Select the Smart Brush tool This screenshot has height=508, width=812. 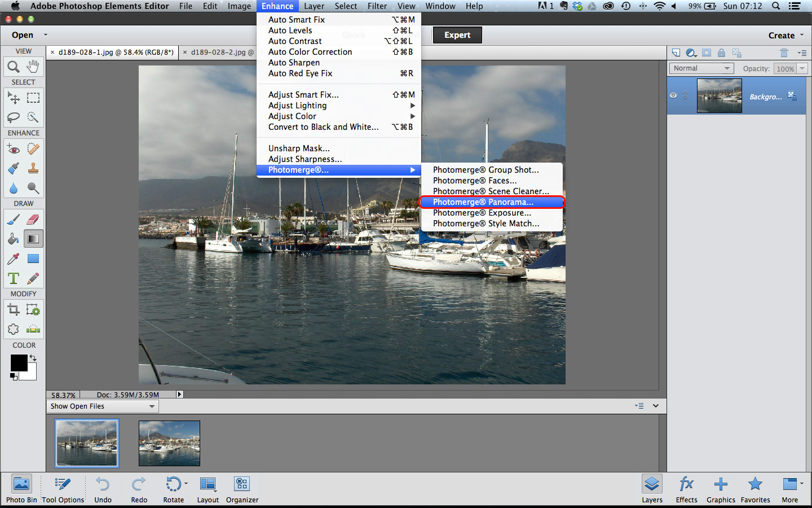tap(14, 168)
